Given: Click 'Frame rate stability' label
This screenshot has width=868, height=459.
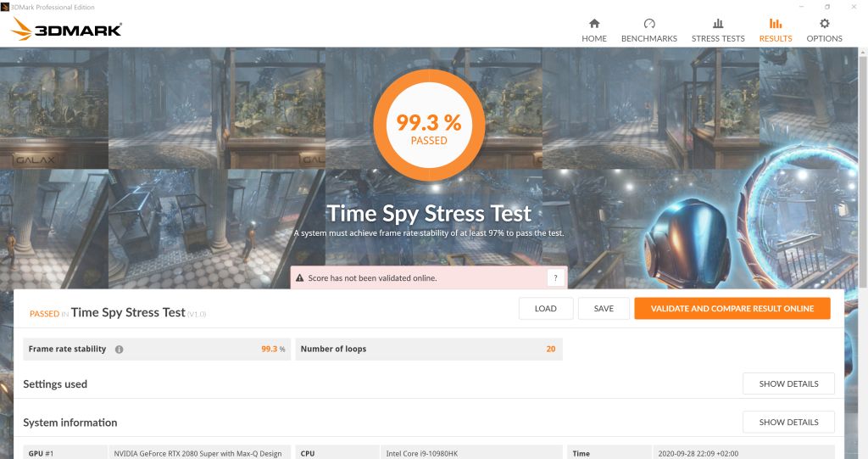Looking at the screenshot, I should click(67, 349).
